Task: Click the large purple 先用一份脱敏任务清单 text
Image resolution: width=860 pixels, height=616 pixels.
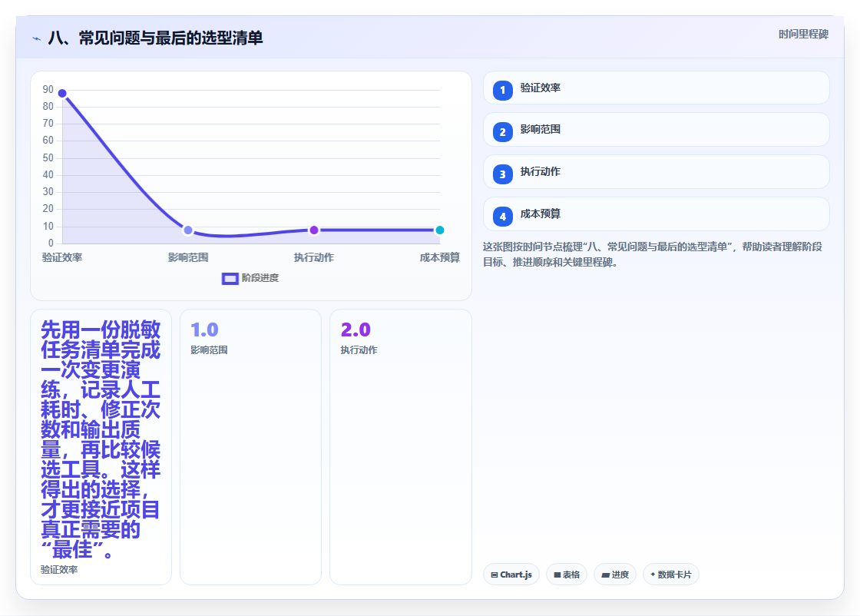Action: coord(101,439)
